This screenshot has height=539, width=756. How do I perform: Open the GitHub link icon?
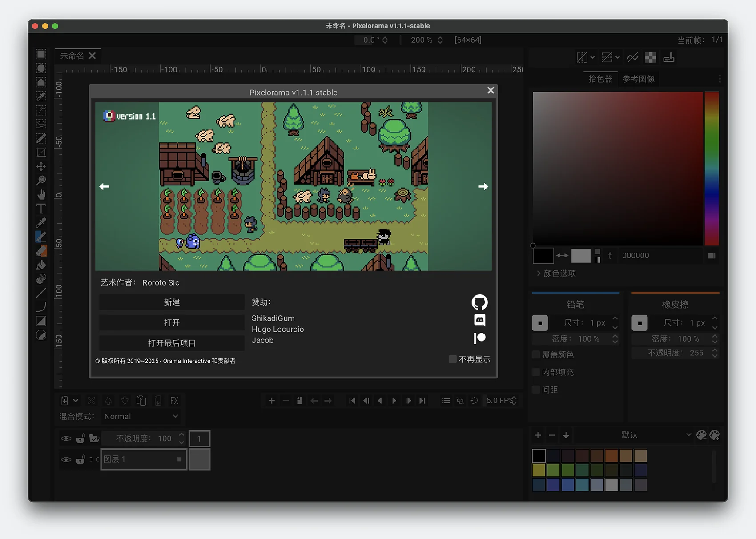[x=479, y=302]
